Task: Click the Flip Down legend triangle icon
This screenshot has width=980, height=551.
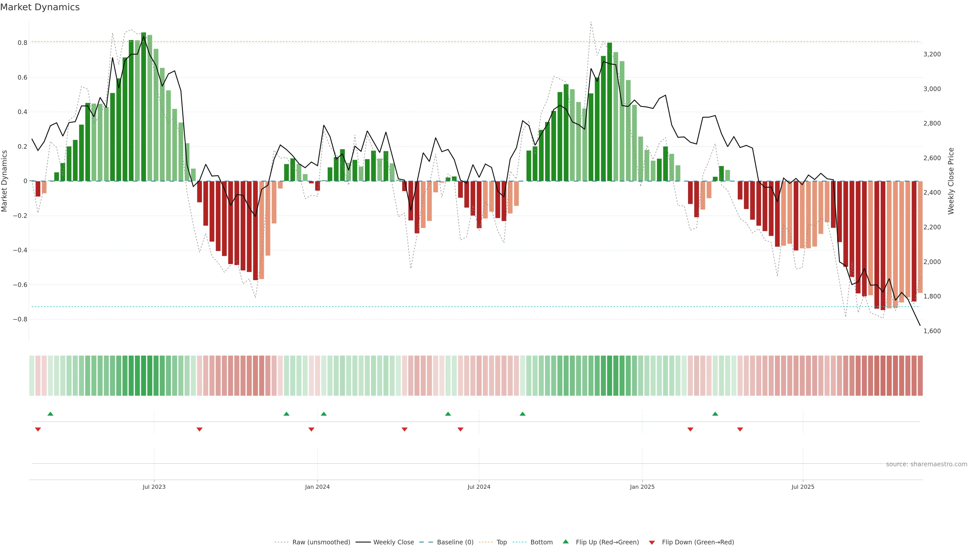Action: click(652, 543)
